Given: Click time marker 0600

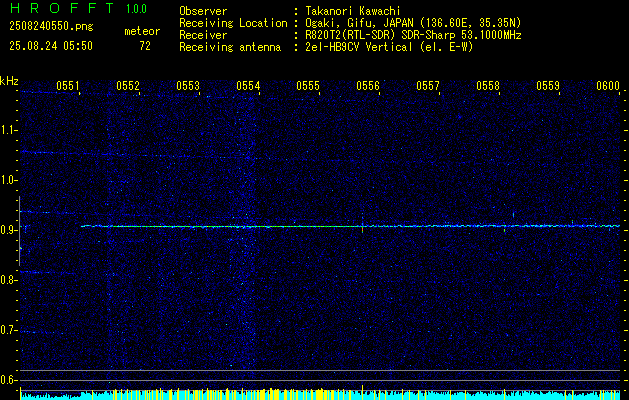Looking at the screenshot, I should pos(608,86).
